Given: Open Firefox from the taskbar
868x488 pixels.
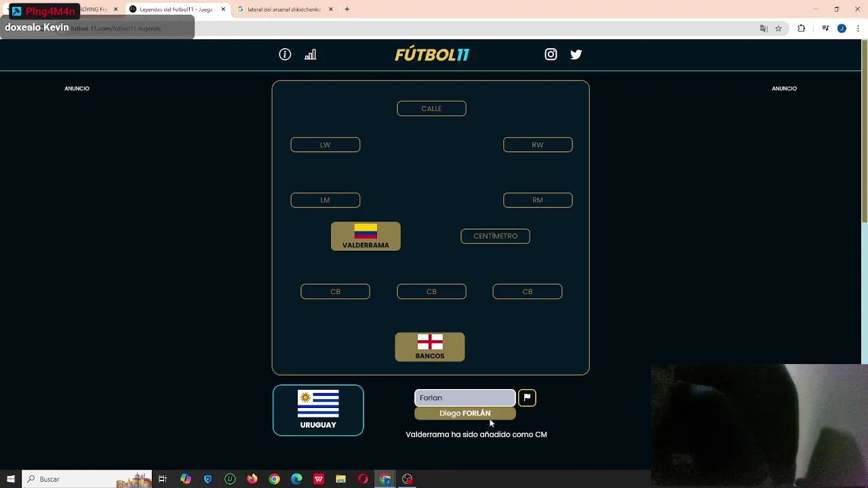Looking at the screenshot, I should (252, 479).
